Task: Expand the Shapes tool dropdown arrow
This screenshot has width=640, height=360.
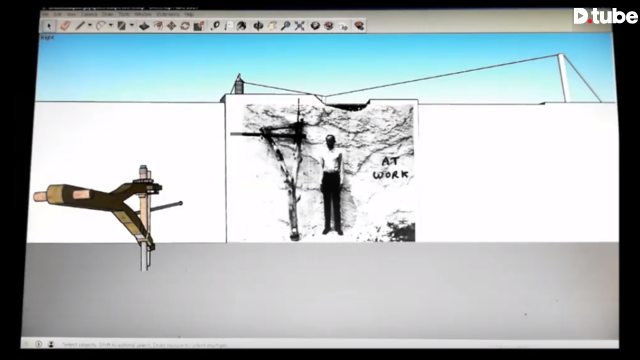Action: click(131, 26)
